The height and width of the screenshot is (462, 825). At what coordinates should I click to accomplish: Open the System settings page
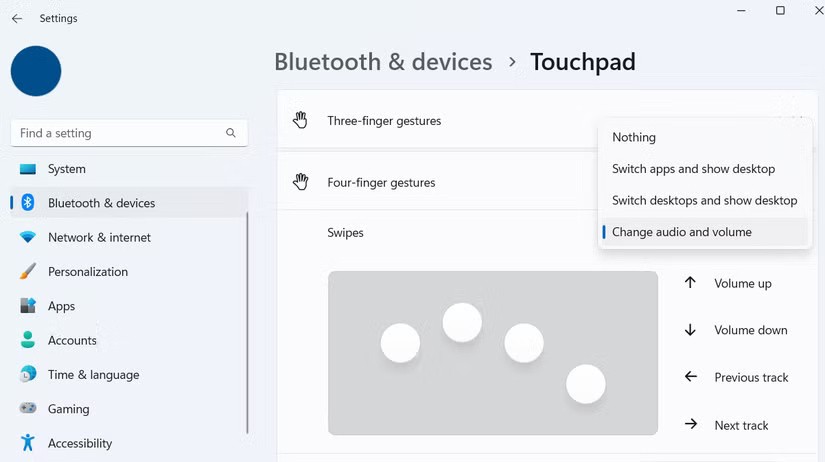point(67,169)
